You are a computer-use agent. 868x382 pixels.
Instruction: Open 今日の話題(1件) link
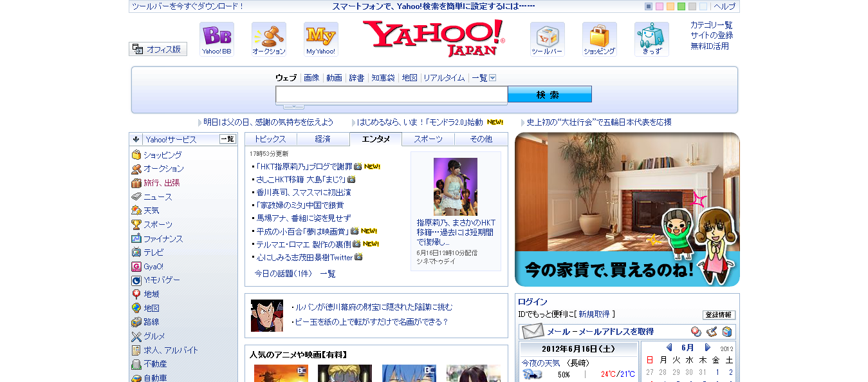coord(283,274)
